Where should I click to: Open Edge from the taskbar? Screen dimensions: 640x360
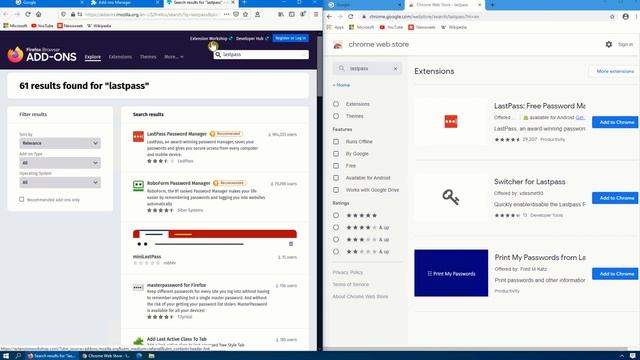click(x=139, y=356)
